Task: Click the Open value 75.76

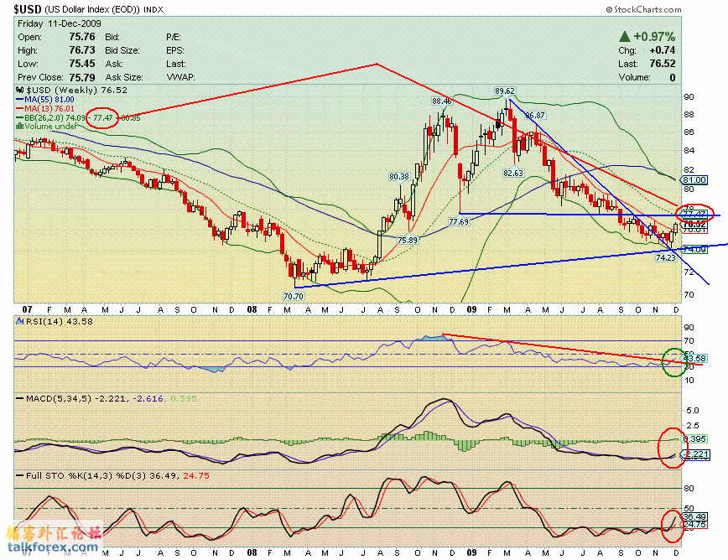Action: coord(82,37)
